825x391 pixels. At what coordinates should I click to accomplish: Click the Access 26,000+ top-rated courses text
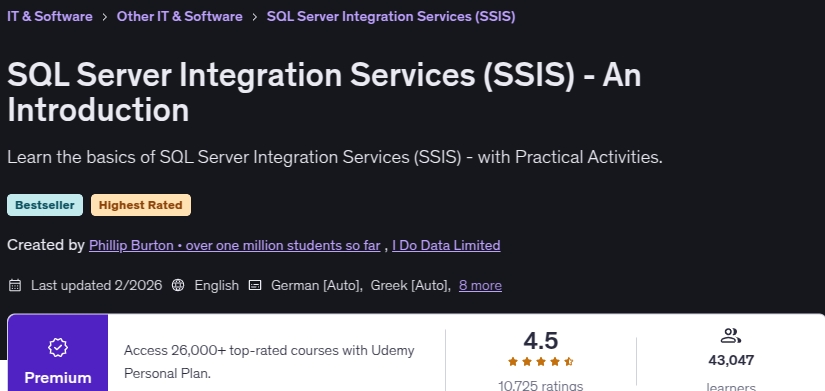(269, 362)
